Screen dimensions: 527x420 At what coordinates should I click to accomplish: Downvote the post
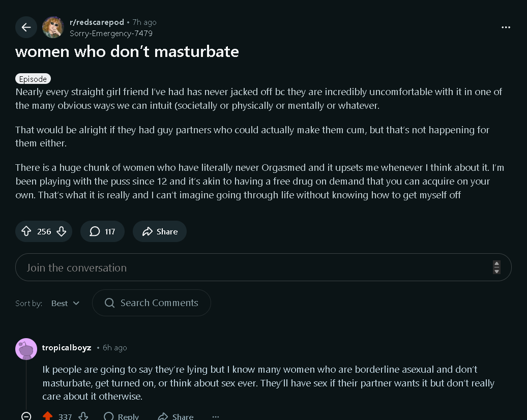click(62, 231)
